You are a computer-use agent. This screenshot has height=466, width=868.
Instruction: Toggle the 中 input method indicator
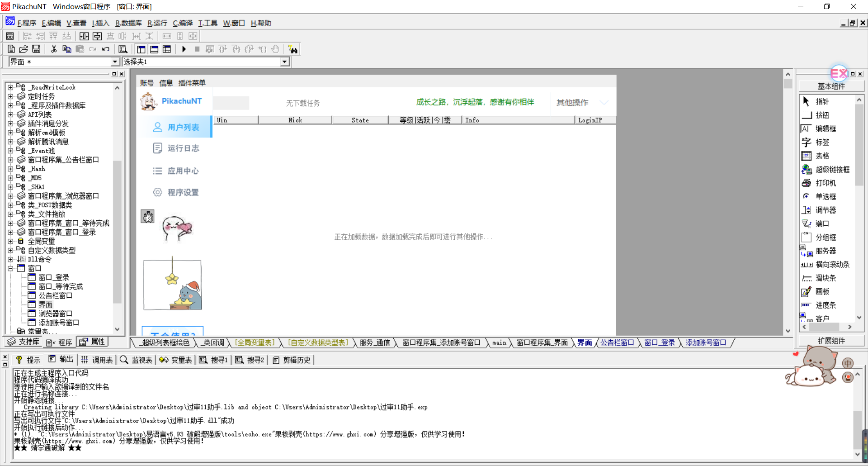(848, 363)
